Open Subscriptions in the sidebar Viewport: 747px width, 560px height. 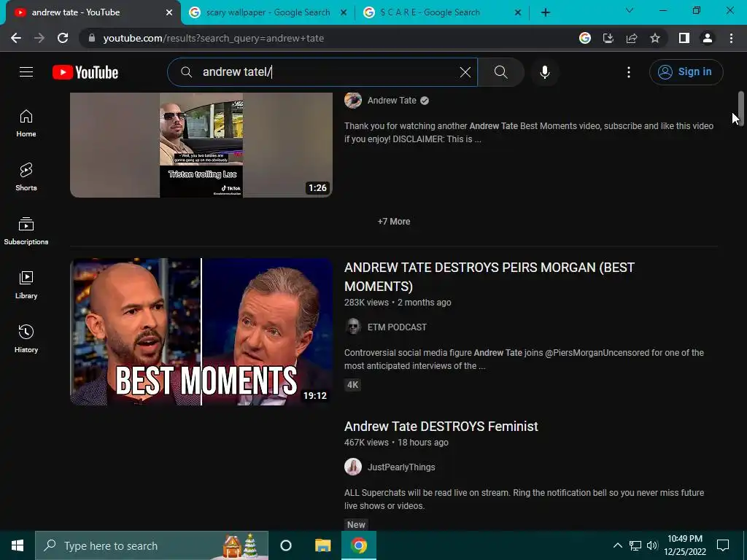pyautogui.click(x=26, y=231)
